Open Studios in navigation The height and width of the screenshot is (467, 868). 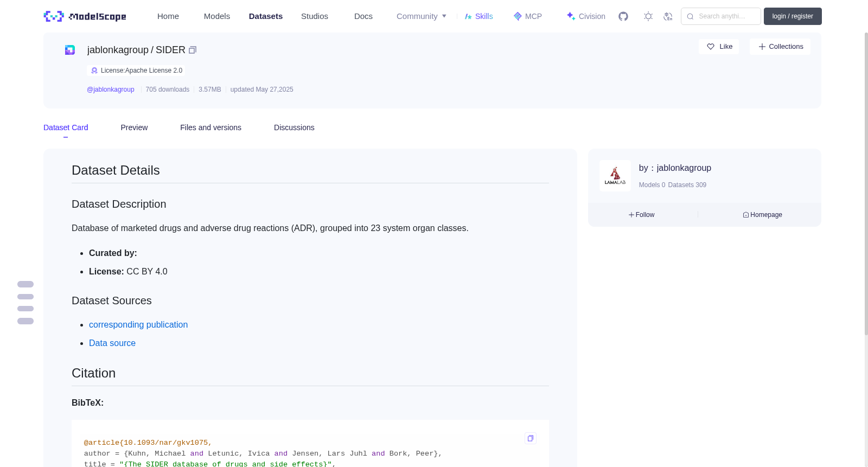point(315,16)
